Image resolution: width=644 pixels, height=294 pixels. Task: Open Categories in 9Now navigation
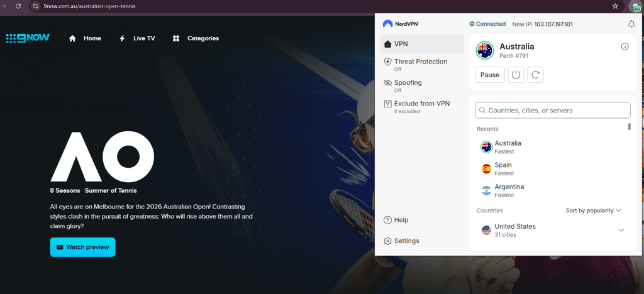(196, 38)
